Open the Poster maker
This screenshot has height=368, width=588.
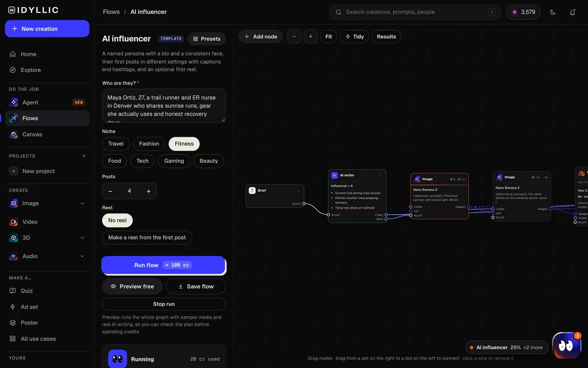tap(47, 323)
